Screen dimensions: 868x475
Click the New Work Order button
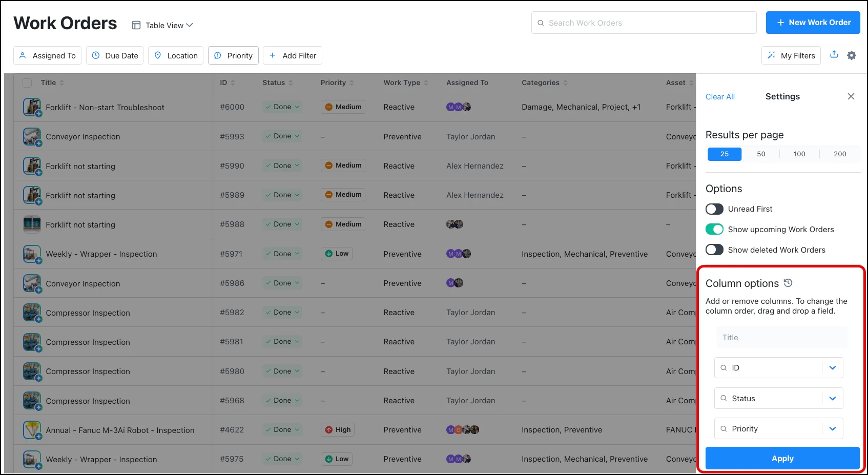[x=813, y=23]
